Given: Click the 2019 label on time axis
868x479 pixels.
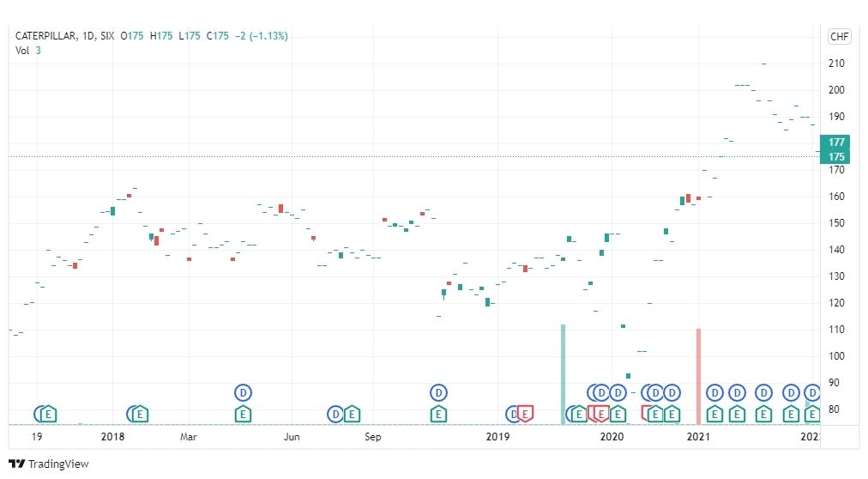Looking at the screenshot, I should point(497,437).
